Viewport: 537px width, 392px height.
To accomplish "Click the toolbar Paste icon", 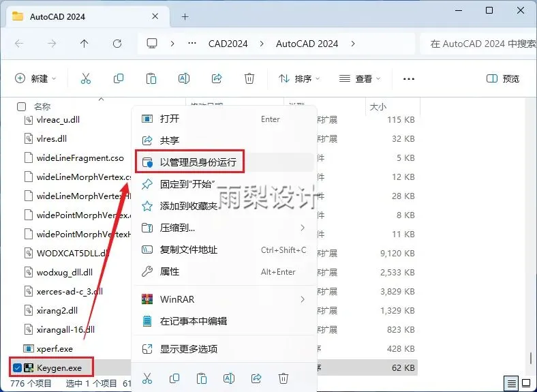I will click(x=151, y=79).
